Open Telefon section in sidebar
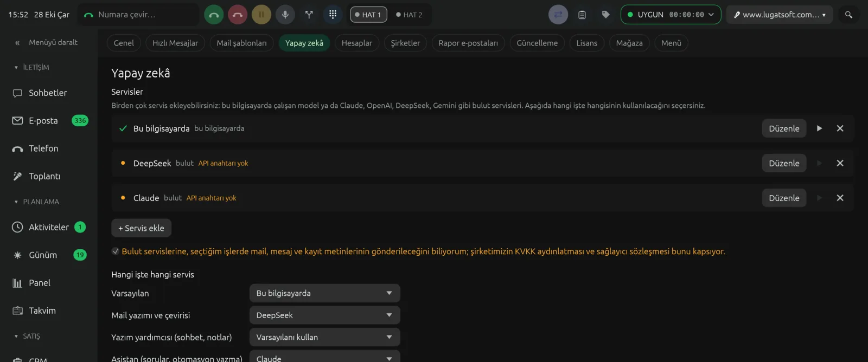The image size is (868, 362). tap(49, 148)
